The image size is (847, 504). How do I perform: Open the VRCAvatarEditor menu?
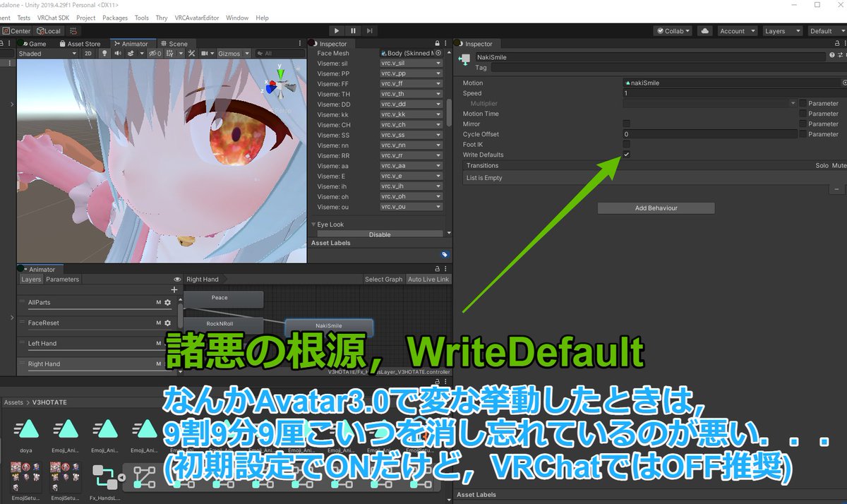tap(198, 18)
